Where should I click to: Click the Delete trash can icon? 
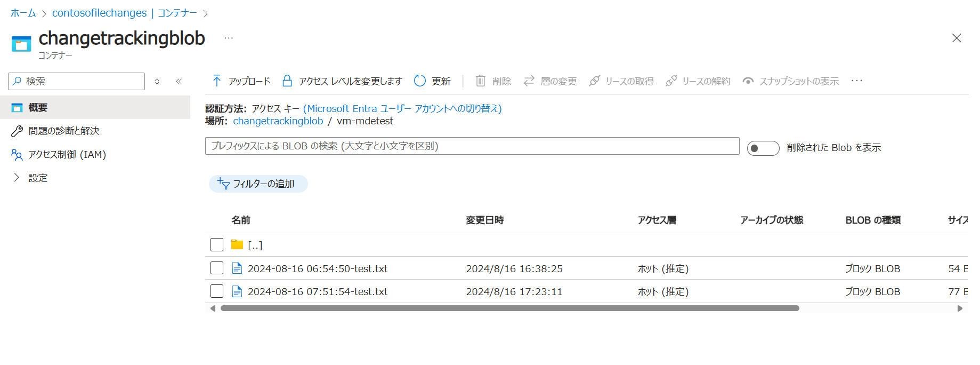click(480, 81)
